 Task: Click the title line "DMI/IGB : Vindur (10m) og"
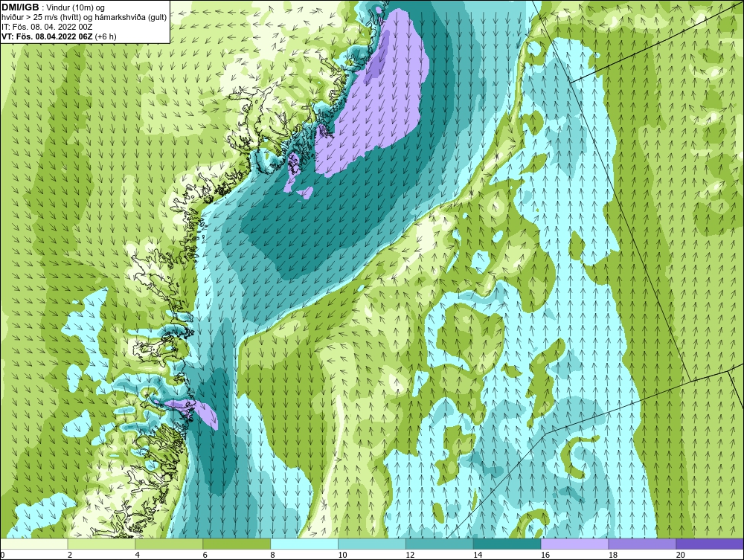point(54,7)
